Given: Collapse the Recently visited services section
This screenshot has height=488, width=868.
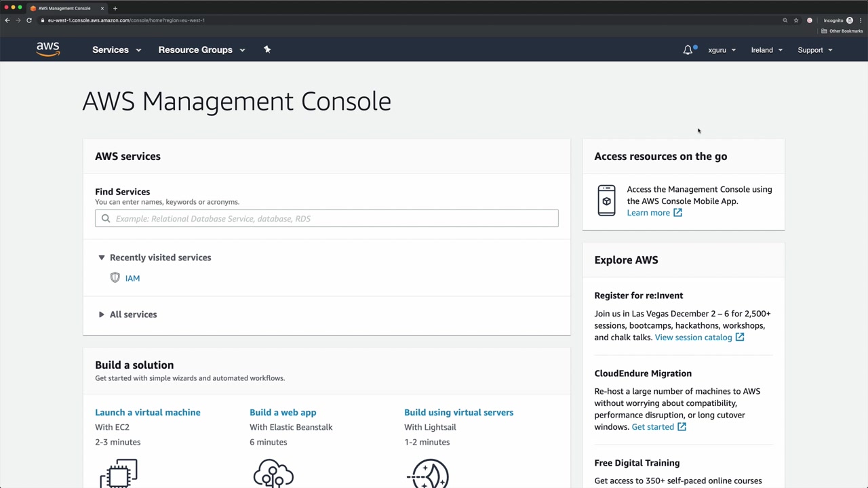Looking at the screenshot, I should pyautogui.click(x=102, y=258).
